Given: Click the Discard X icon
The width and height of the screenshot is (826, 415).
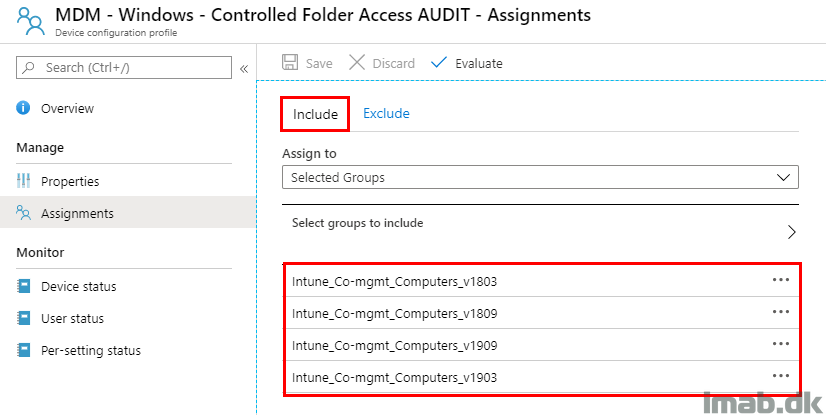Looking at the screenshot, I should click(357, 63).
